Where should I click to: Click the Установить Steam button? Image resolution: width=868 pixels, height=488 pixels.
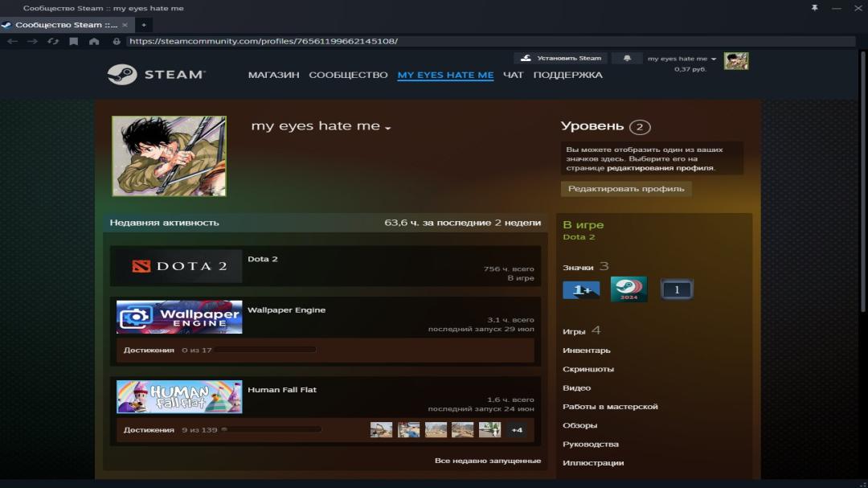pos(561,58)
